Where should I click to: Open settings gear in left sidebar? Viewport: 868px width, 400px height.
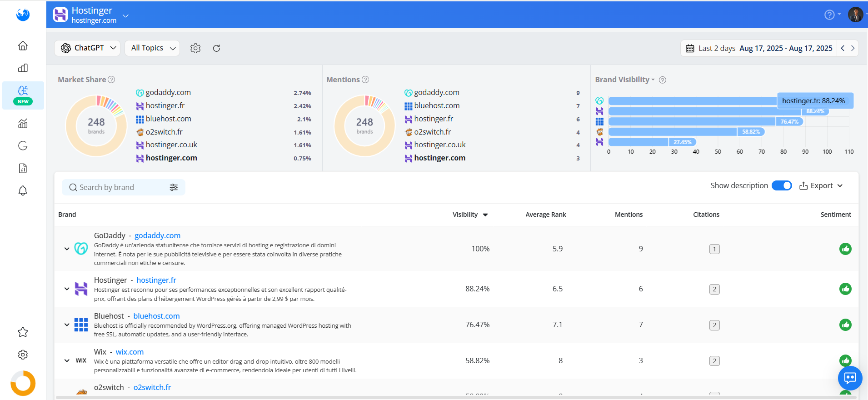pyautogui.click(x=23, y=355)
